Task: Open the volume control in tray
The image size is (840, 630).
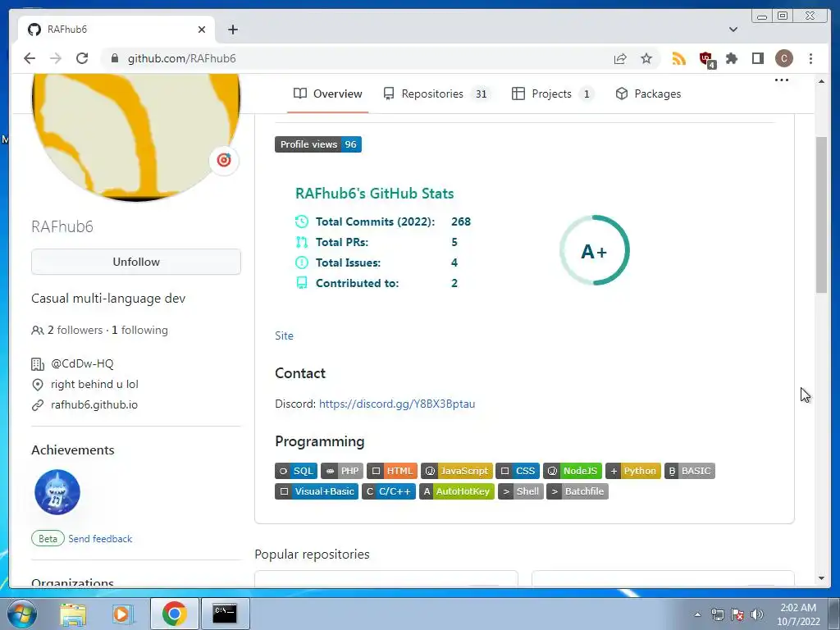Action: (x=756, y=614)
